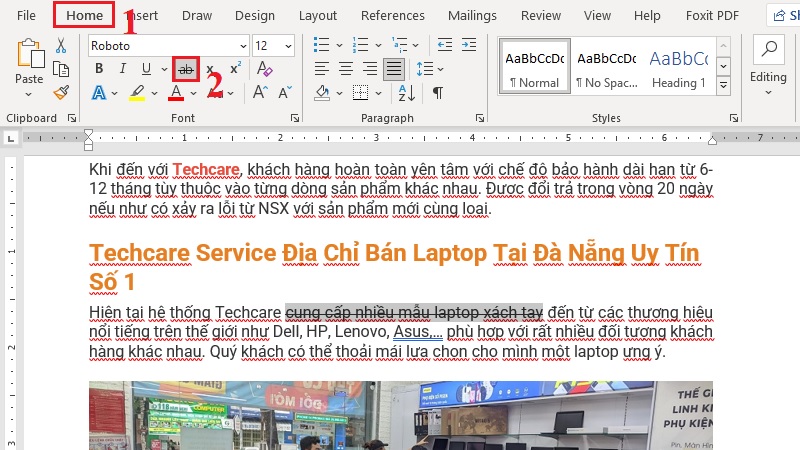Decrease font size with A down
The image size is (800, 450).
point(285,93)
